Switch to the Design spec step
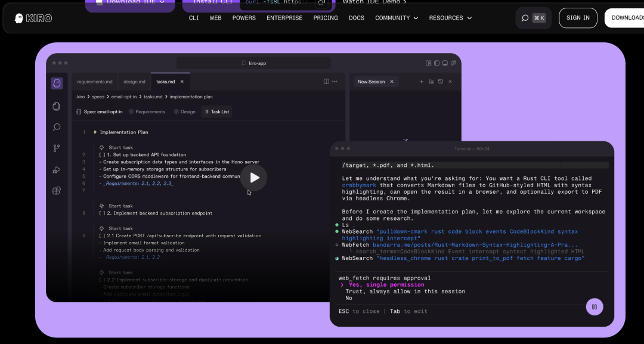Viewport: 644px width, 344px height. (x=184, y=111)
